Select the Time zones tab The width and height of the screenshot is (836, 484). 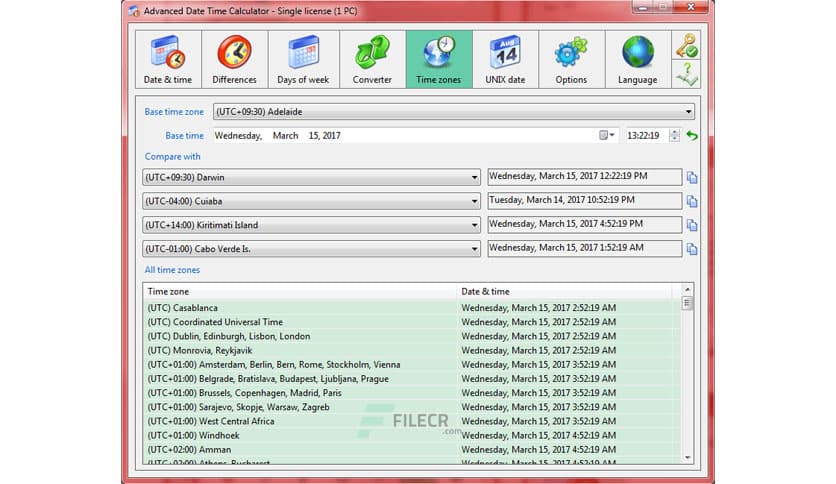click(439, 59)
